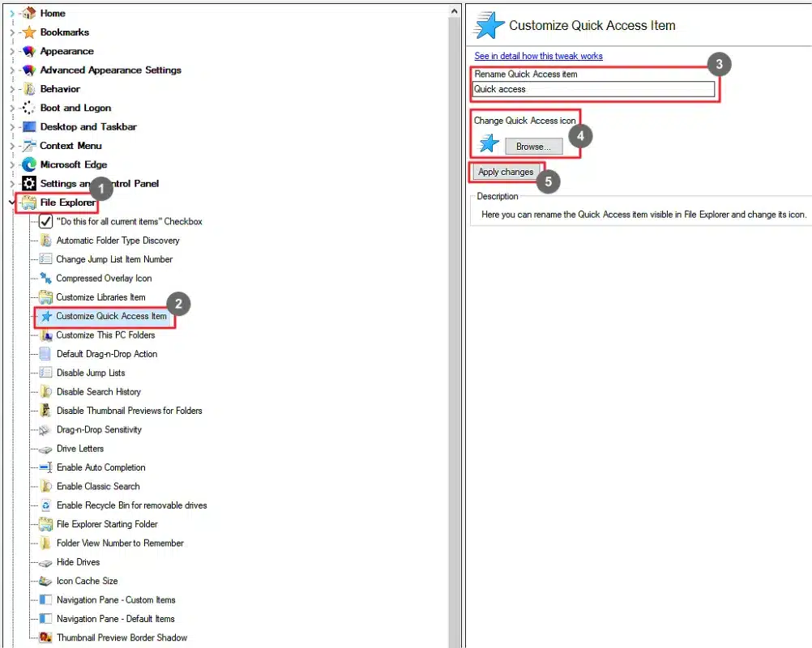Image resolution: width=812 pixels, height=648 pixels.
Task: Click the Microsoft Edge logo icon
Action: [x=29, y=164]
